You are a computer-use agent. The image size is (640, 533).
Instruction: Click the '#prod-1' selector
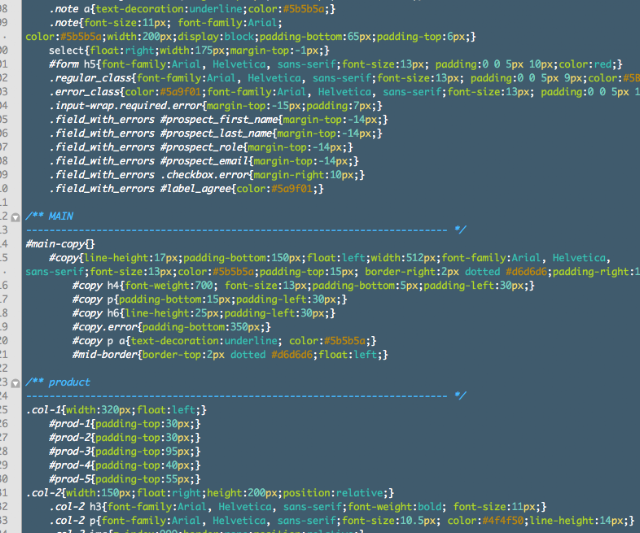[69, 424]
